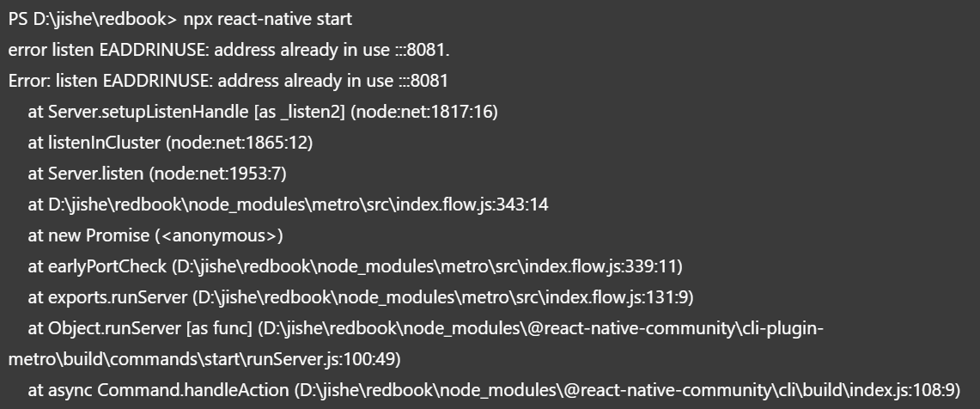Viewport: 980px width, 409px height.
Task: Click port number :::8081 in second line
Action: (x=422, y=50)
